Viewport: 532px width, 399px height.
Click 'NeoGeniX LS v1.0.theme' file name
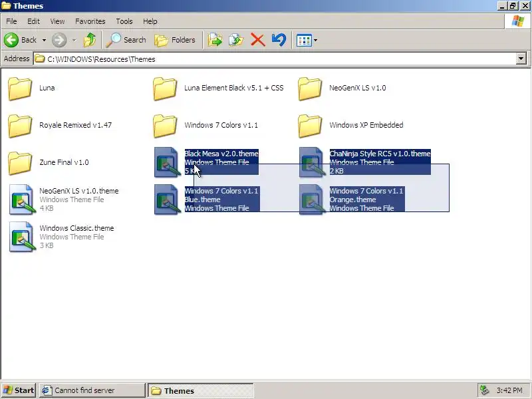click(x=78, y=191)
